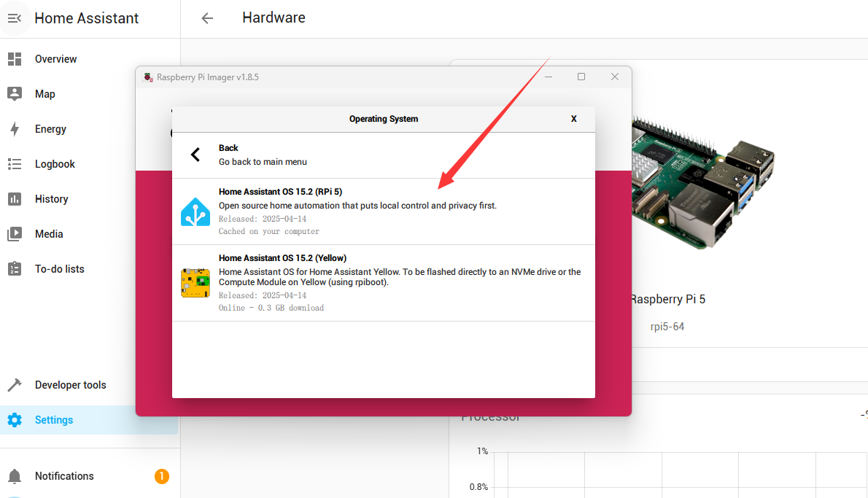The height and width of the screenshot is (498, 868).
Task: Select the Settings gear icon
Action: tap(15, 420)
